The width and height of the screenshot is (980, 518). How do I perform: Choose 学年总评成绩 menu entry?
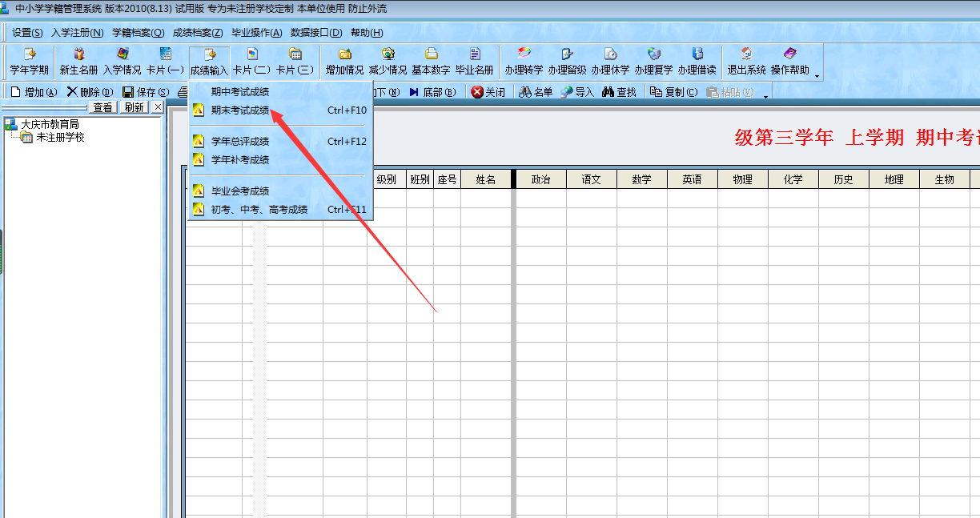click(x=239, y=142)
